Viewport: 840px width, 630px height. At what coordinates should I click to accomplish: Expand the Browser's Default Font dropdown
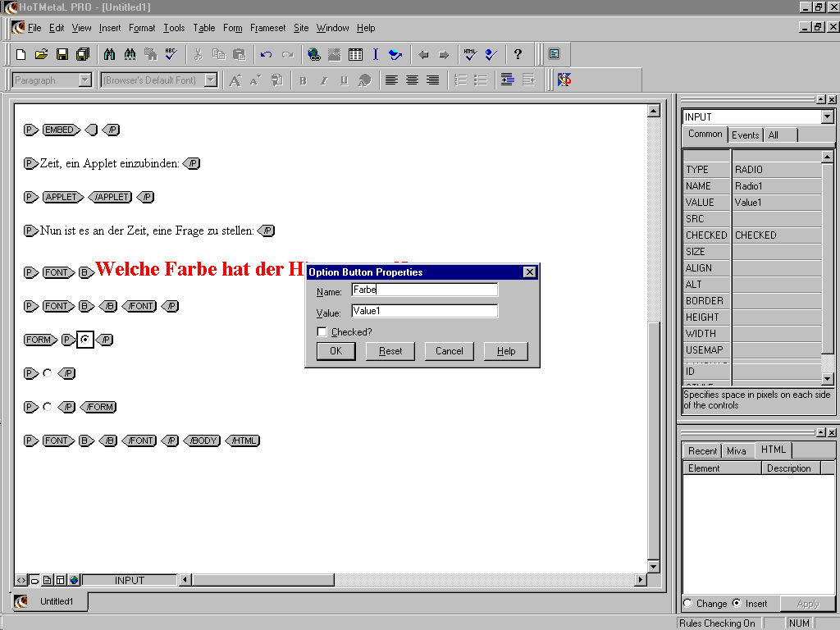coord(211,80)
